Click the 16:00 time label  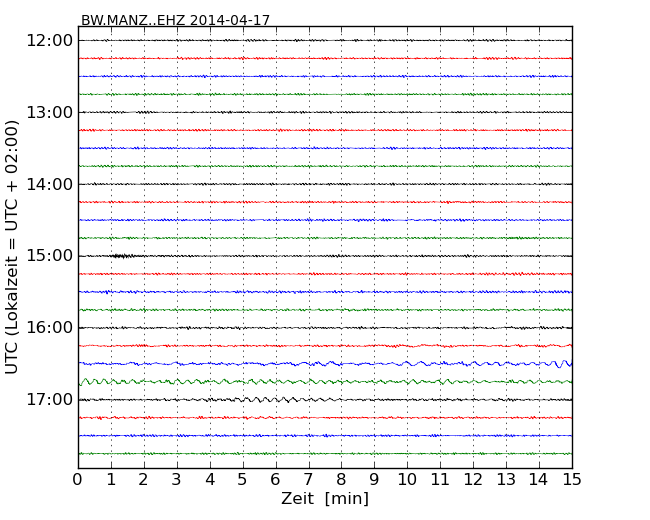[x=49, y=328]
